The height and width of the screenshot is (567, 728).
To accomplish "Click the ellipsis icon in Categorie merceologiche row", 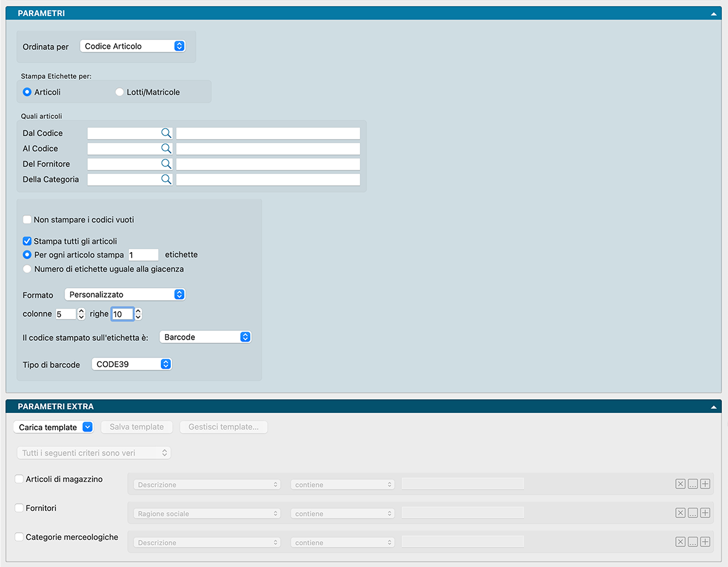I will (x=693, y=542).
